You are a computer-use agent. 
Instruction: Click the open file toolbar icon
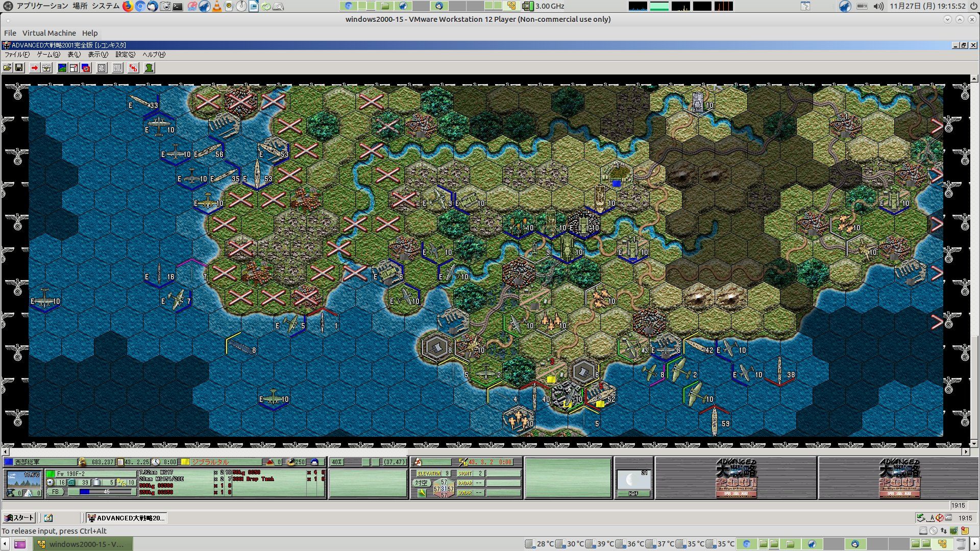(7, 68)
